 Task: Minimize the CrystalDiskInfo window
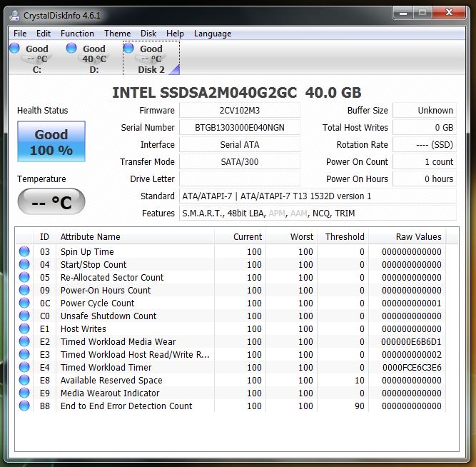pyautogui.click(x=403, y=13)
